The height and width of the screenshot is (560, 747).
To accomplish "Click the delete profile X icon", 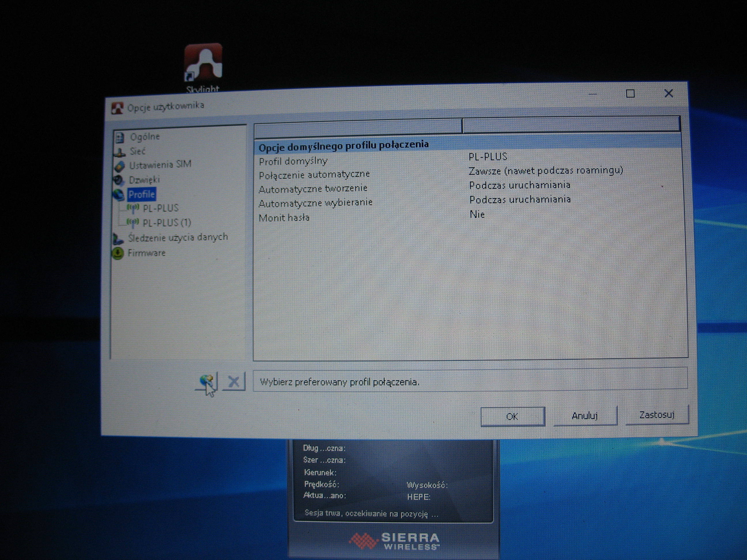I will pos(233,382).
